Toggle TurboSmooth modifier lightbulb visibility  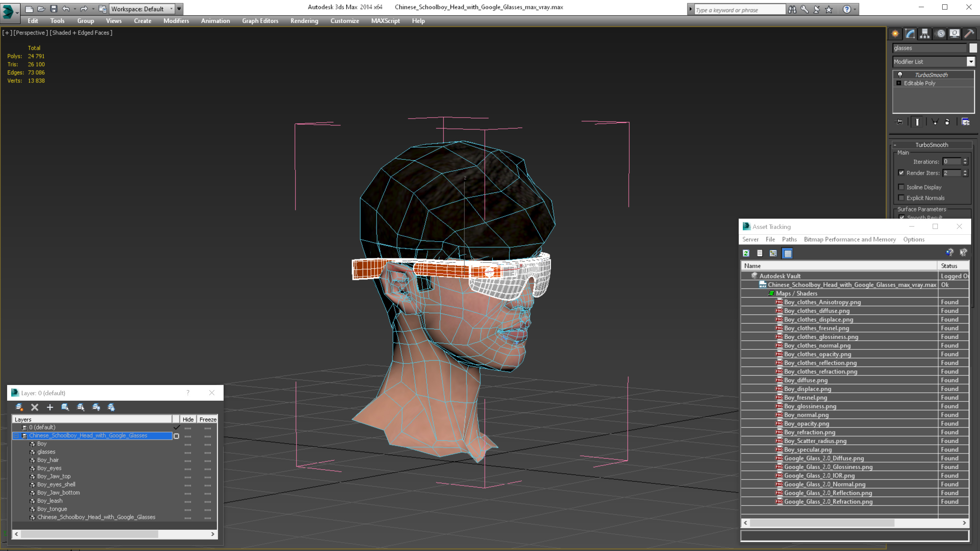[900, 74]
